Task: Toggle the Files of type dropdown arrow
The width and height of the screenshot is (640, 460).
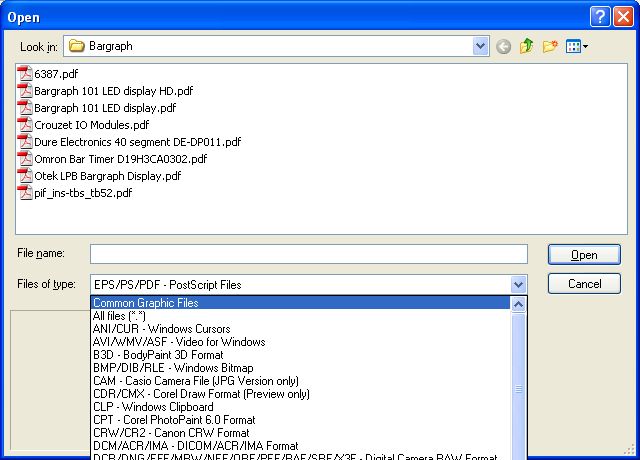Action: click(518, 284)
